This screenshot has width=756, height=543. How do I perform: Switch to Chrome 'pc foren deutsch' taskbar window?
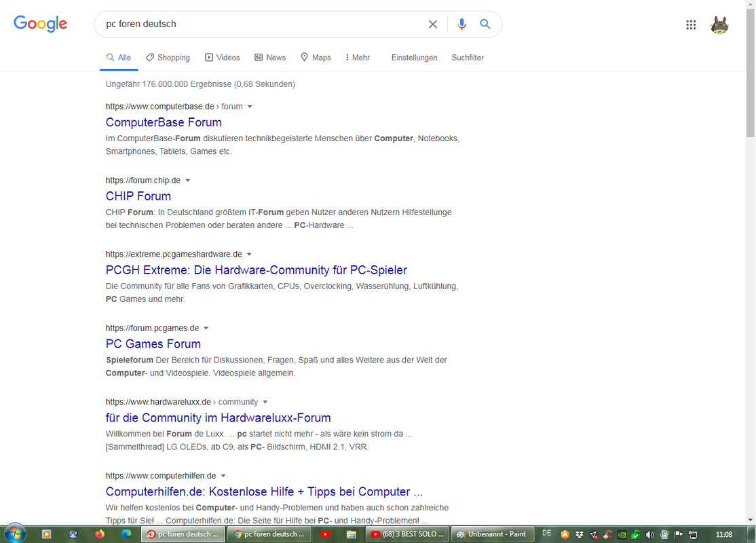pyautogui.click(x=269, y=534)
